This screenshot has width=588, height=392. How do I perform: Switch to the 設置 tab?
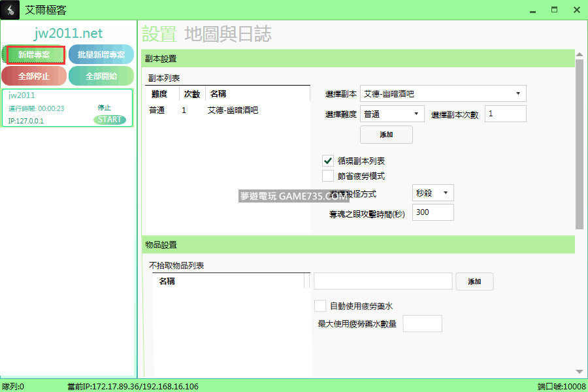coord(159,34)
